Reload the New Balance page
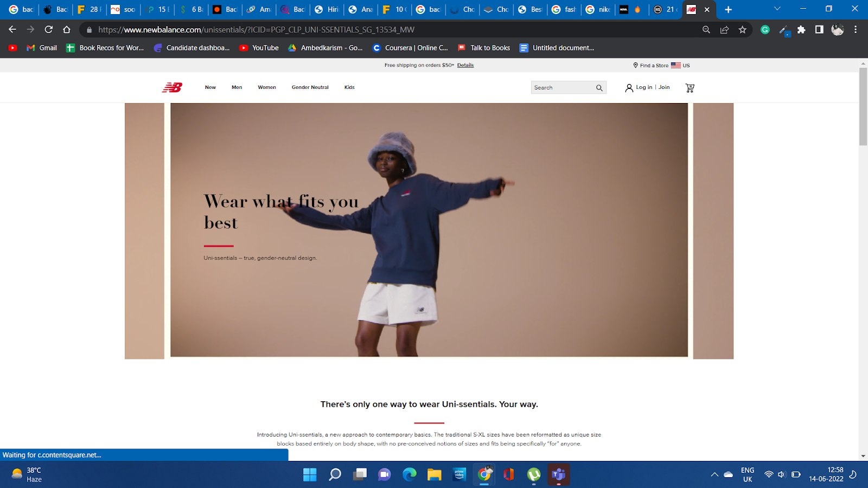This screenshot has height=488, width=868. 49,30
